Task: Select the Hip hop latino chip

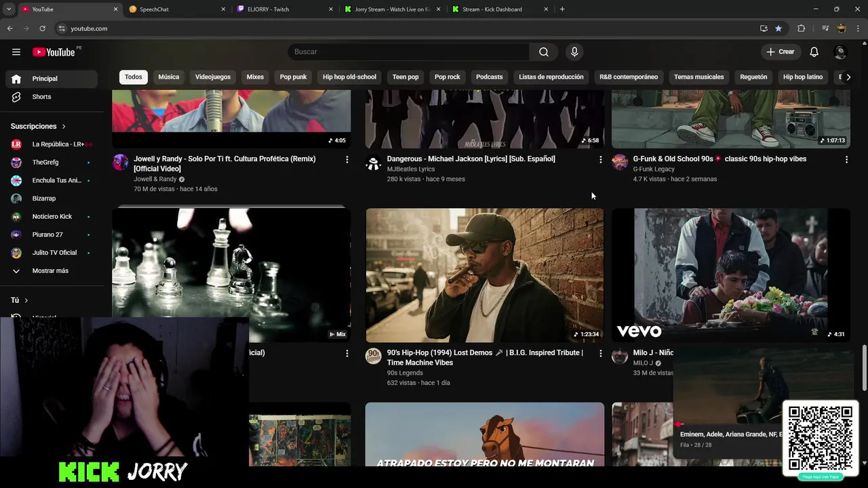Action: 803,77
